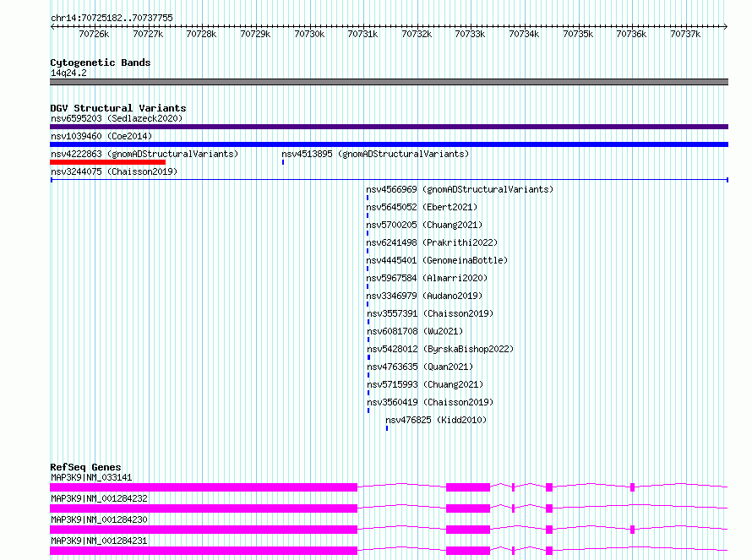The width and height of the screenshot is (752, 560).
Task: Select the nsv5645052 (Ebert2021) variant
Action: point(422,207)
